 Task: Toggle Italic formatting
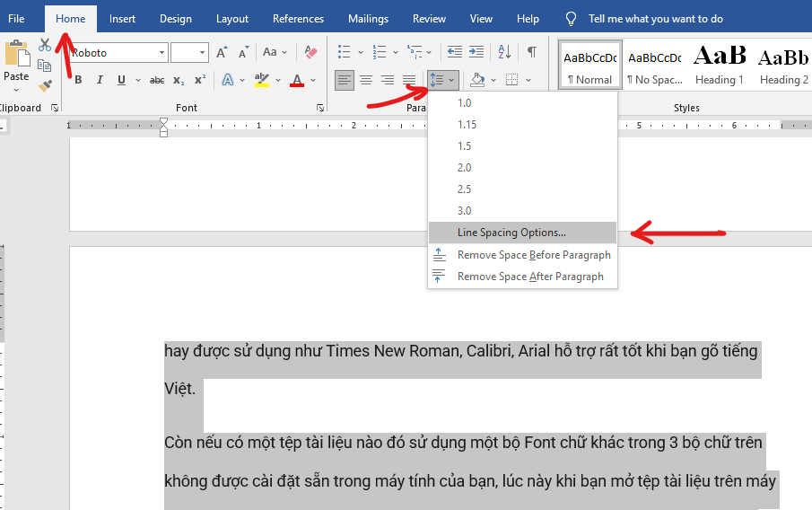100,80
